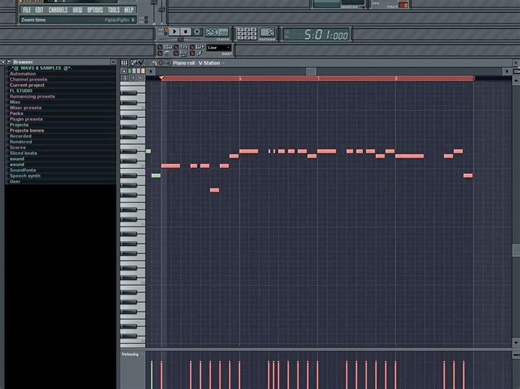Viewport: 520px width, 389px height.
Task: Toggle top-right recording option switch
Action: pos(192,47)
